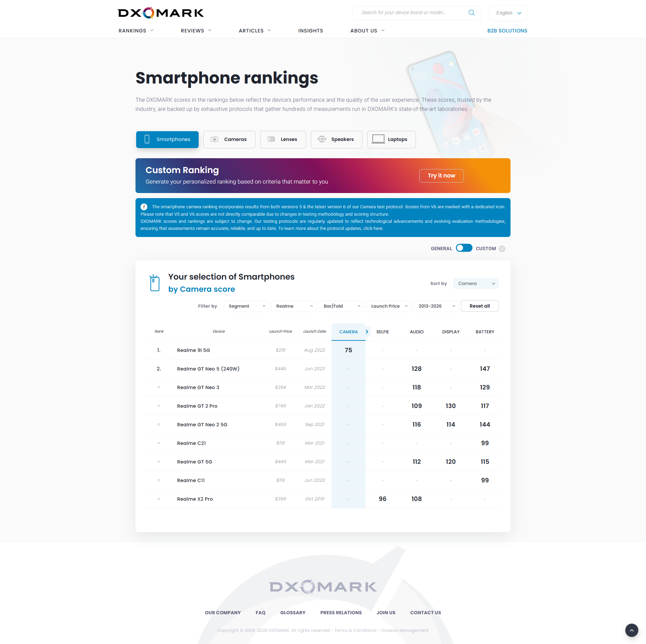Open the RANKINGS menu
646x644 pixels.
pyautogui.click(x=136, y=31)
